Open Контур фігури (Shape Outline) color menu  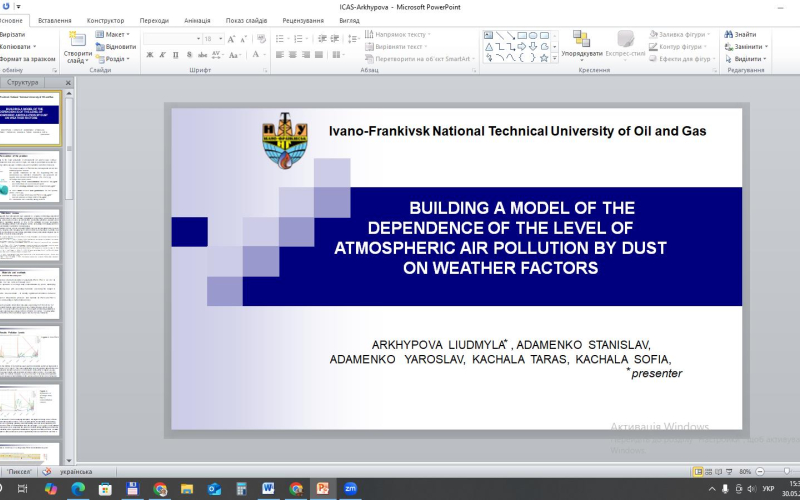(678, 46)
